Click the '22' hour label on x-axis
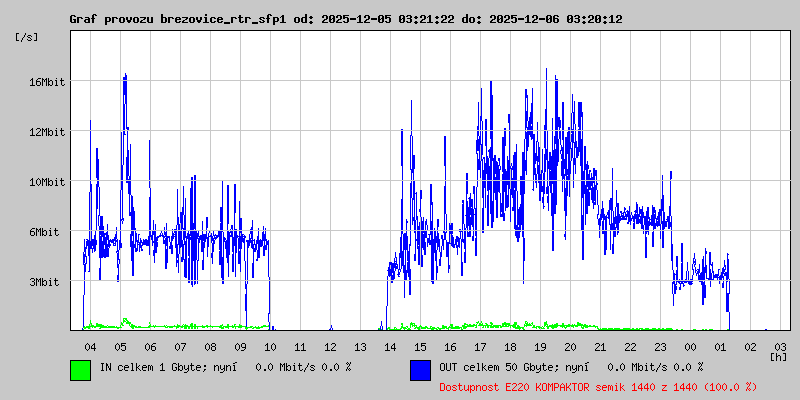The height and width of the screenshot is (400, 800). pos(630,347)
